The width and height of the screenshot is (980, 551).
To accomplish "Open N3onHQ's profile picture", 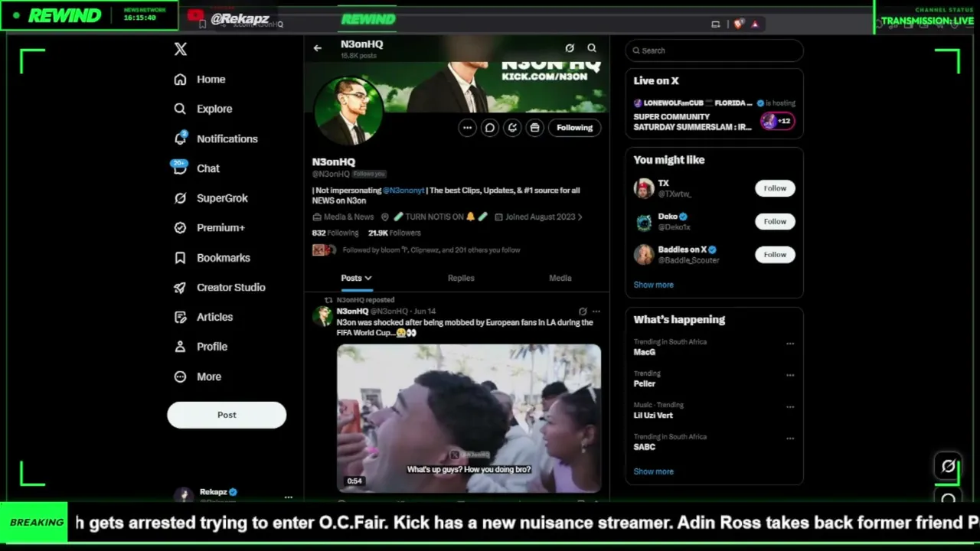I will click(348, 112).
